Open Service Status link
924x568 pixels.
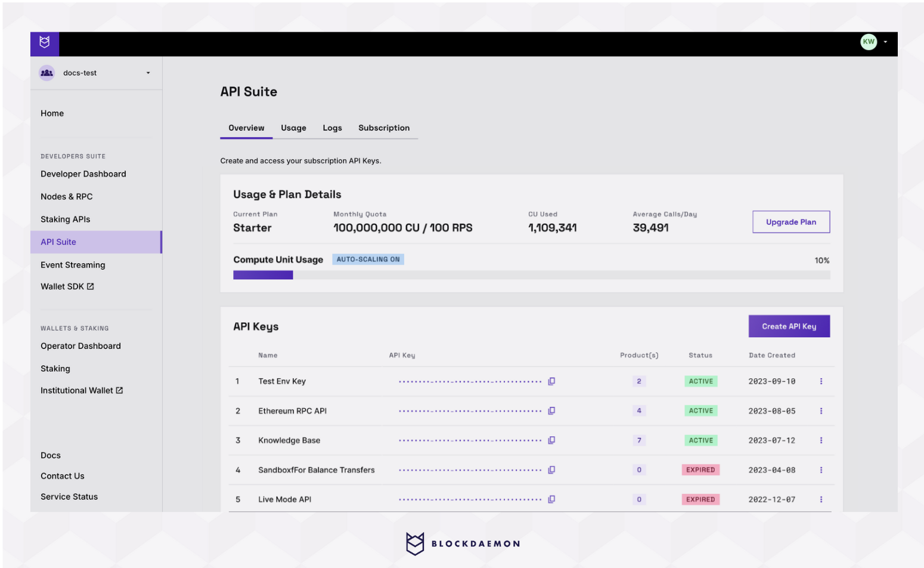(69, 496)
